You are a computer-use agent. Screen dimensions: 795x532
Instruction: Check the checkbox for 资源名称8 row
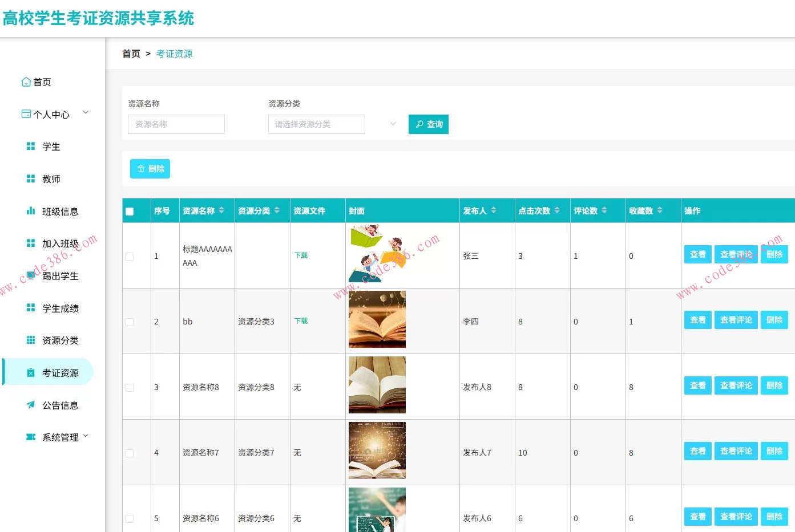129,387
